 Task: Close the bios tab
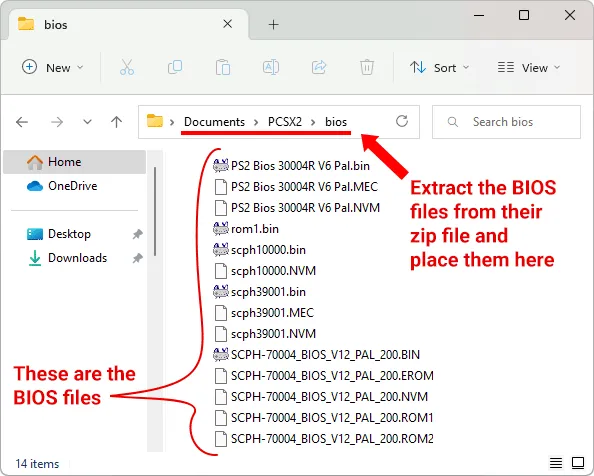(x=228, y=24)
